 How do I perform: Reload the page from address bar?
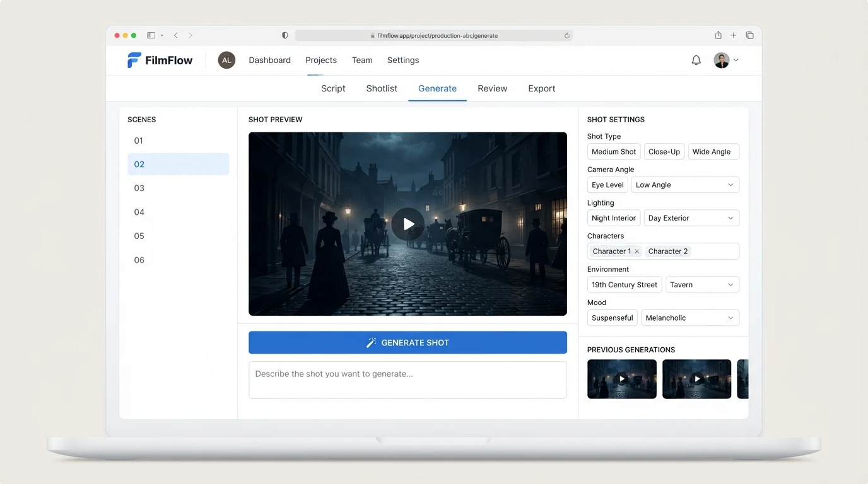tap(566, 36)
